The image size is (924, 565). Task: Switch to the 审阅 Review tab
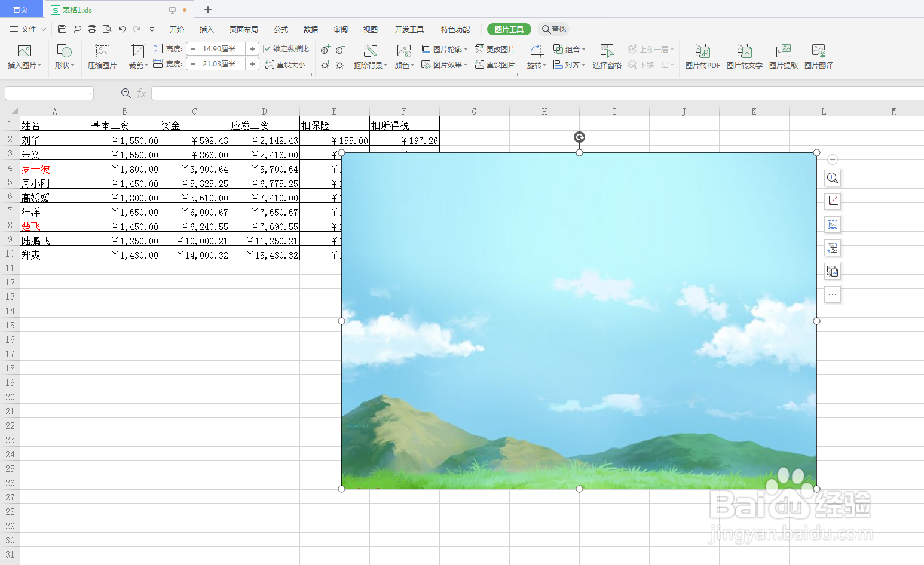click(x=341, y=29)
